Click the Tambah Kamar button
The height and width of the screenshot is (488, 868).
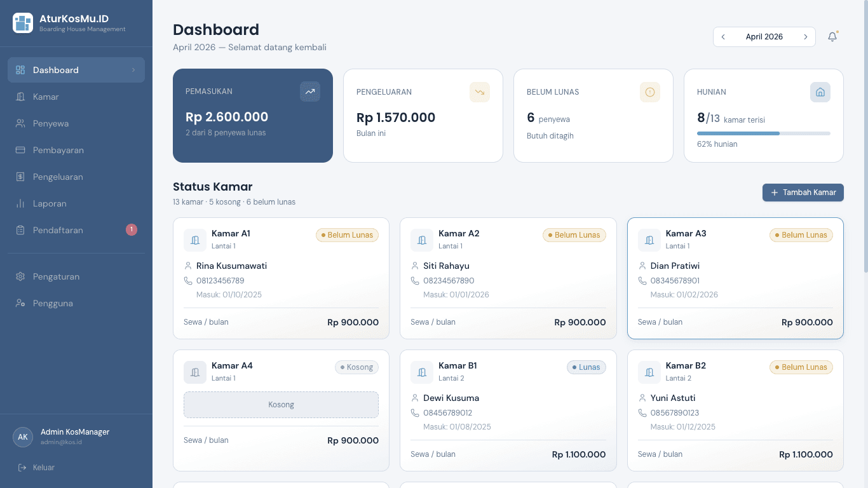pos(803,193)
